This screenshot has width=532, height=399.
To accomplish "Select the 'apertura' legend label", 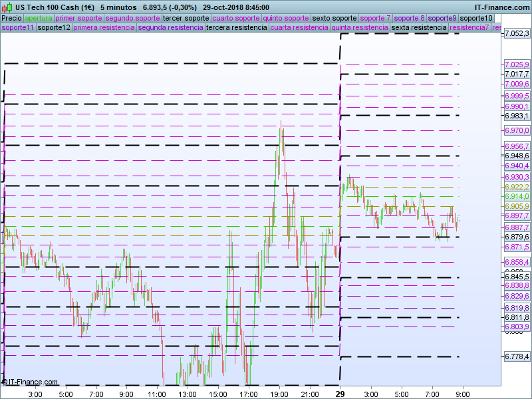I will [39, 18].
